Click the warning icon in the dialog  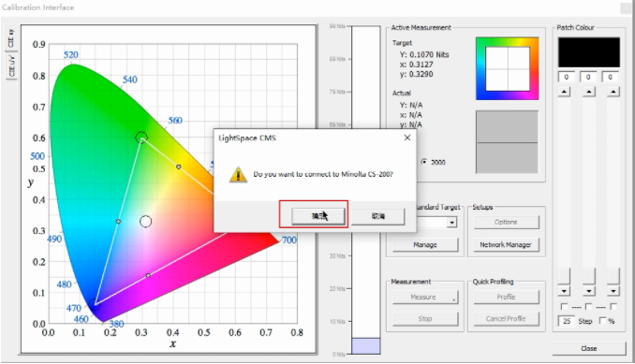click(238, 175)
